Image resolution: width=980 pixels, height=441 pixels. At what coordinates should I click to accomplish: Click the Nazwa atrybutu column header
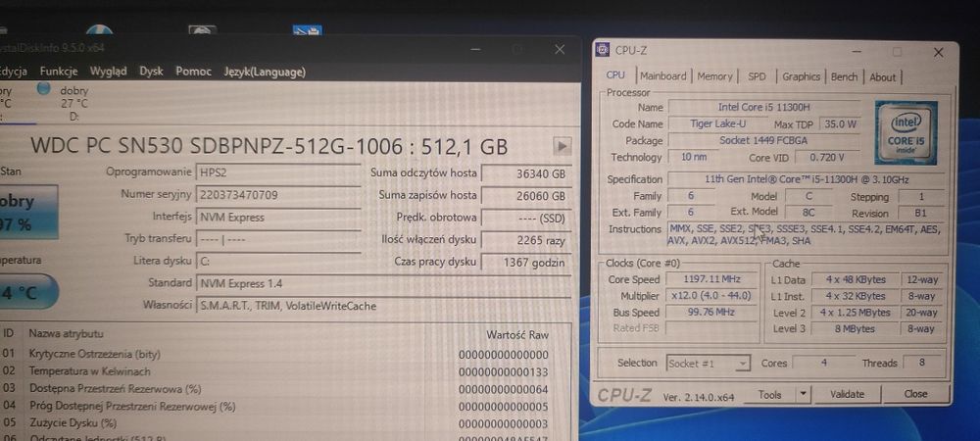point(66,333)
